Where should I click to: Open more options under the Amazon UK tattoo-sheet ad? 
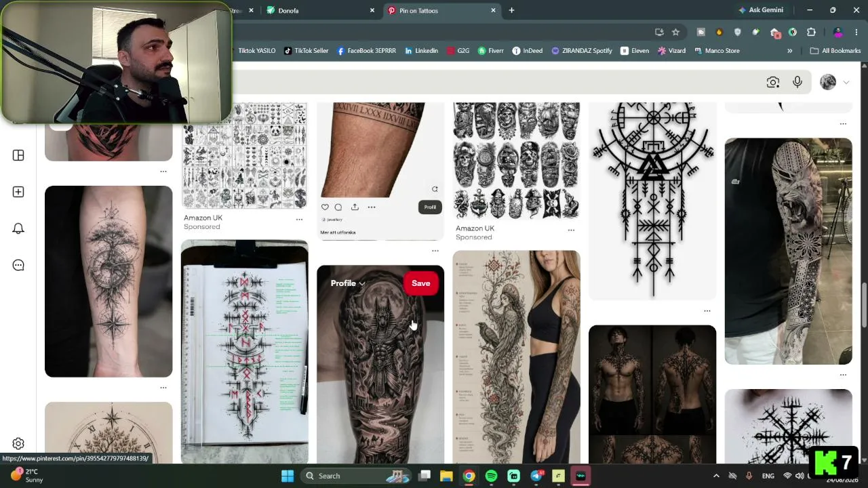[x=299, y=220]
